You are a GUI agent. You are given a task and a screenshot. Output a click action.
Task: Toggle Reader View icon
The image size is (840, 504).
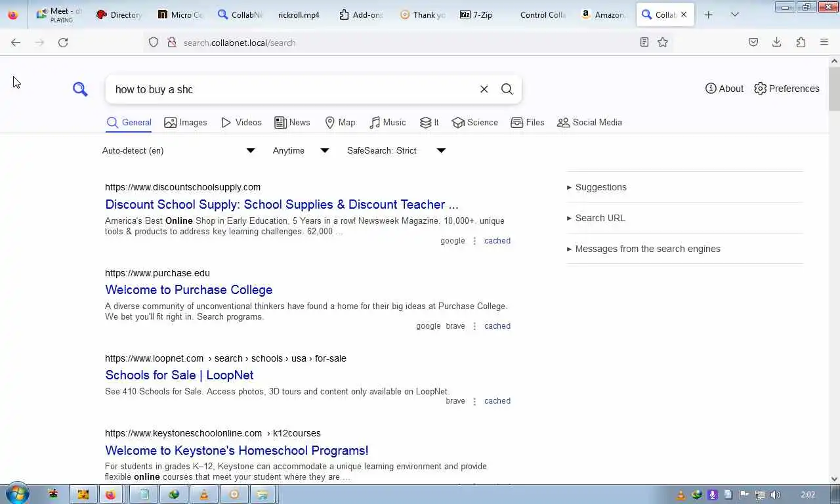[x=644, y=42]
